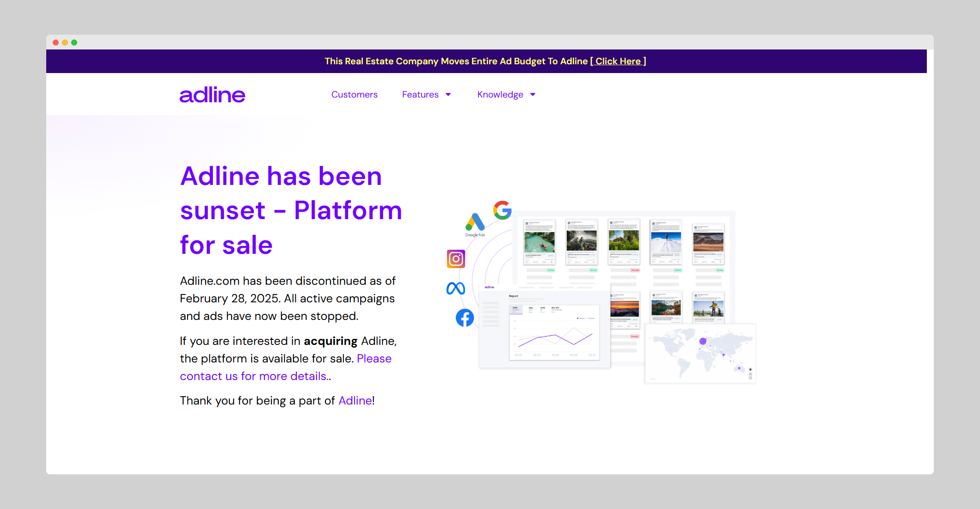Open the Knowledge menu

(500, 94)
